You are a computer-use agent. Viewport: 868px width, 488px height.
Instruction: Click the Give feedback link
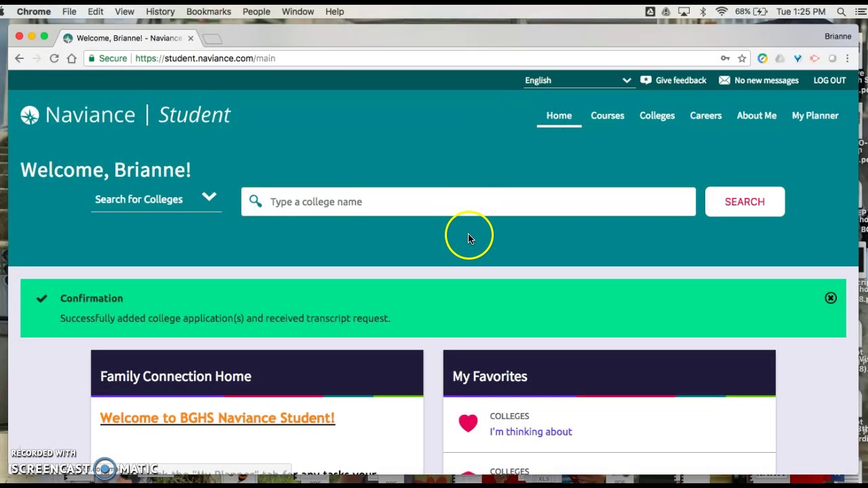[681, 80]
